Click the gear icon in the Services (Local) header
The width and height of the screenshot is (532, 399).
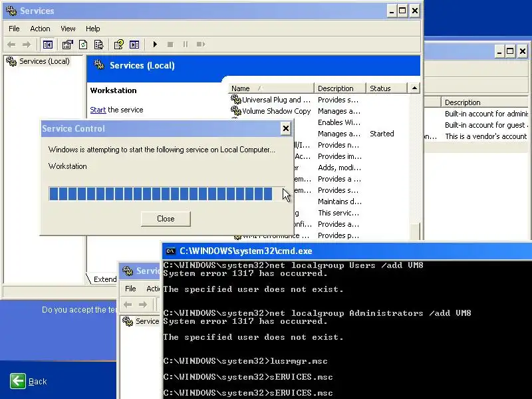coord(99,65)
